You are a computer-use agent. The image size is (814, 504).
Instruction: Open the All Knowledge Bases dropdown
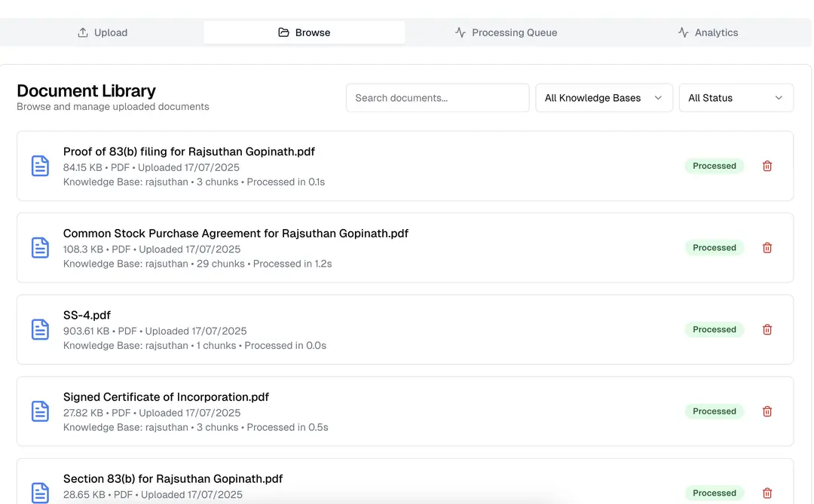tap(604, 97)
